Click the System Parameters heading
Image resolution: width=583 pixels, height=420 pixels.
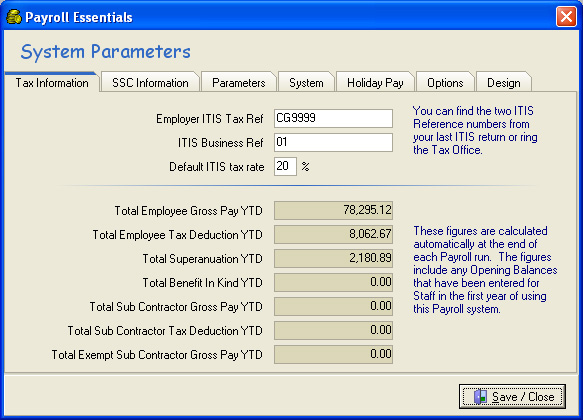[x=105, y=52]
